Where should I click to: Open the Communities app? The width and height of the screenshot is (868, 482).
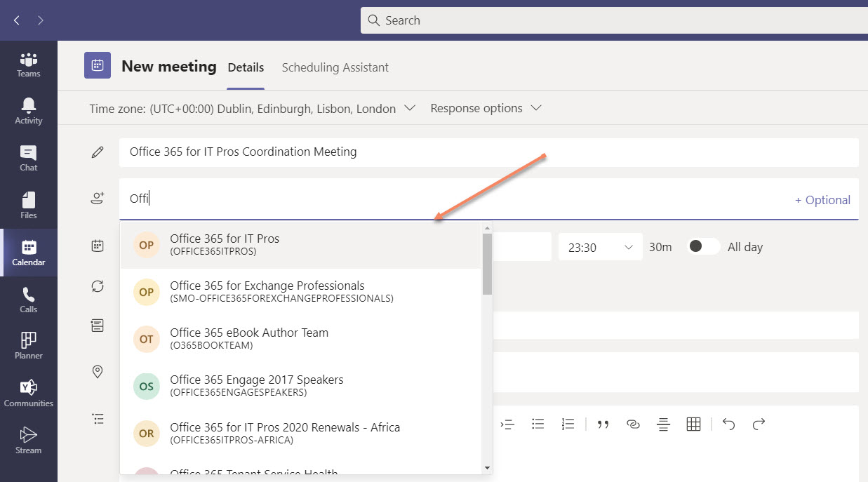[29, 394]
